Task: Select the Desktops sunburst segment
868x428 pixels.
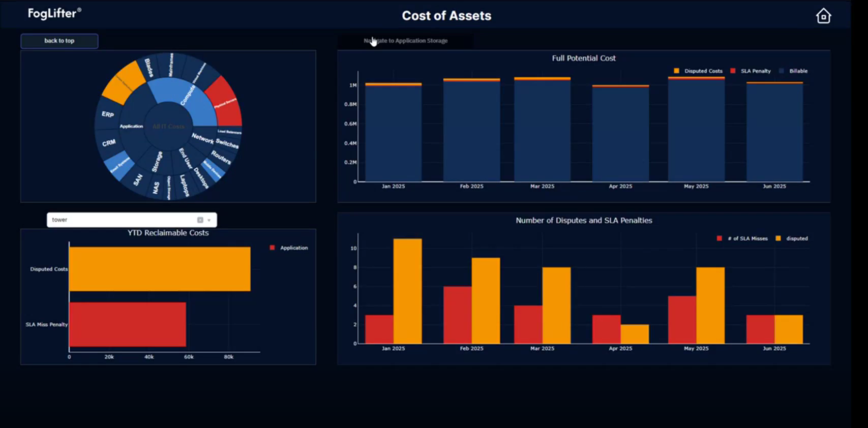Action: (201, 178)
